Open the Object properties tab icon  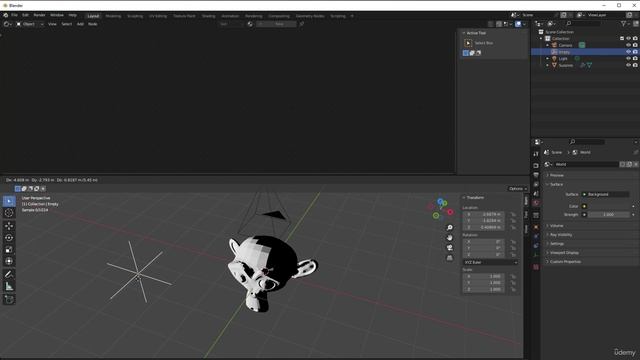(x=536, y=227)
